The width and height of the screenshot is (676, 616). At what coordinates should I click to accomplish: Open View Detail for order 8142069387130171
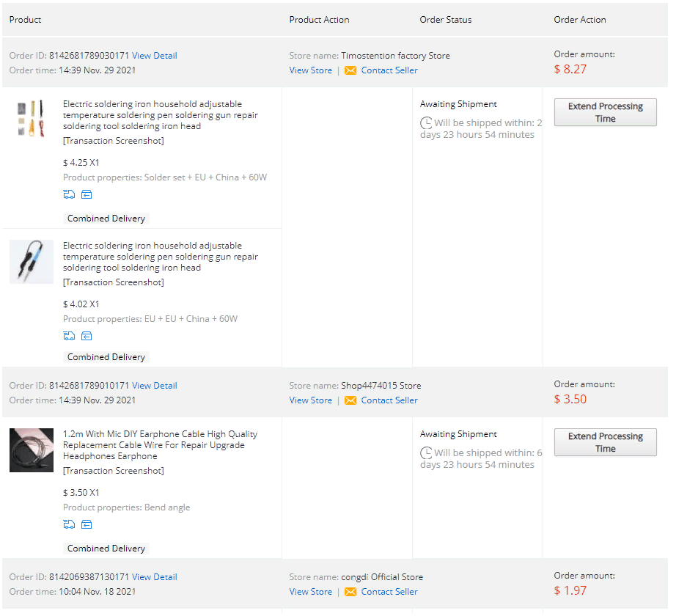tap(154, 577)
